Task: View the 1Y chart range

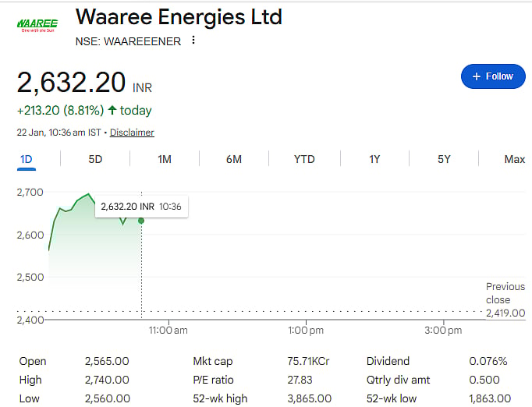Action: [374, 159]
